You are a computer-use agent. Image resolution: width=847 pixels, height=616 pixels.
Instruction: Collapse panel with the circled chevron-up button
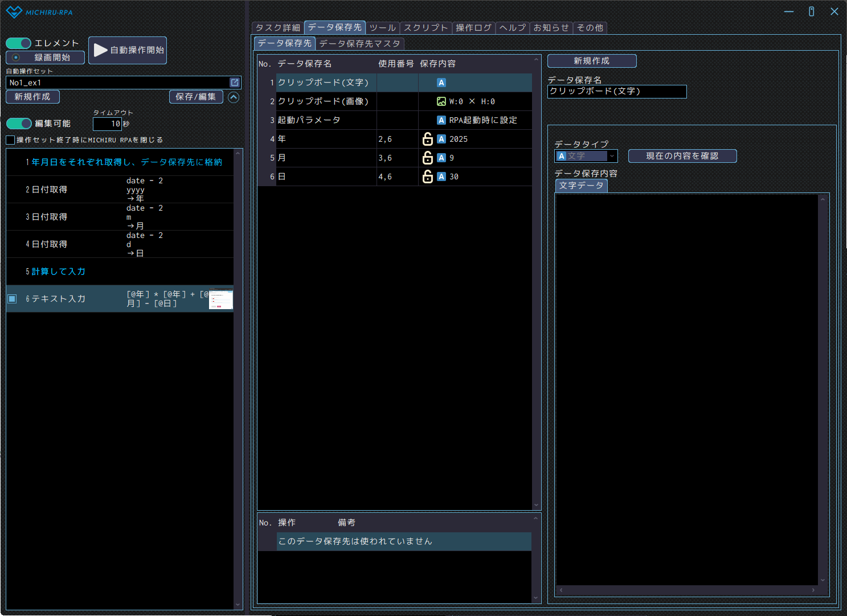[234, 97]
